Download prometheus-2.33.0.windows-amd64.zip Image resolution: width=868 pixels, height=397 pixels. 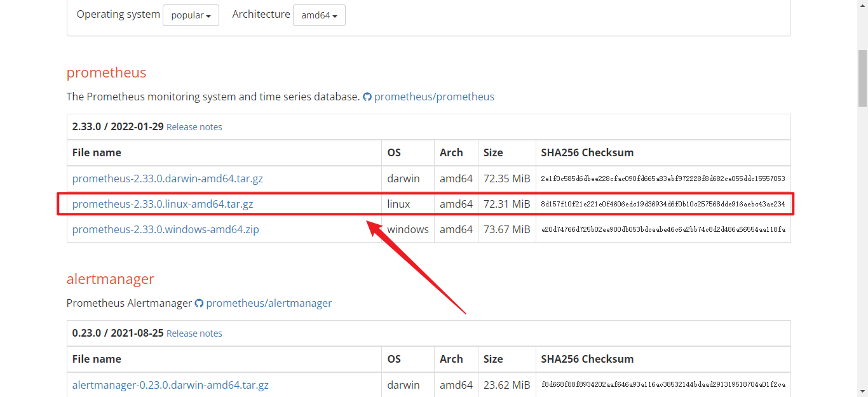tap(166, 229)
